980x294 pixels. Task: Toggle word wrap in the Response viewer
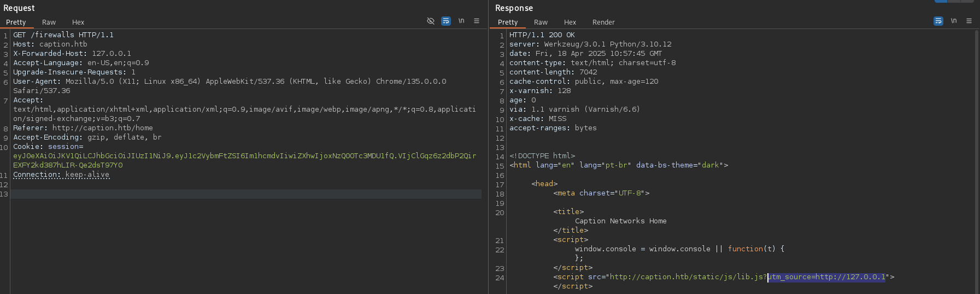click(x=938, y=21)
